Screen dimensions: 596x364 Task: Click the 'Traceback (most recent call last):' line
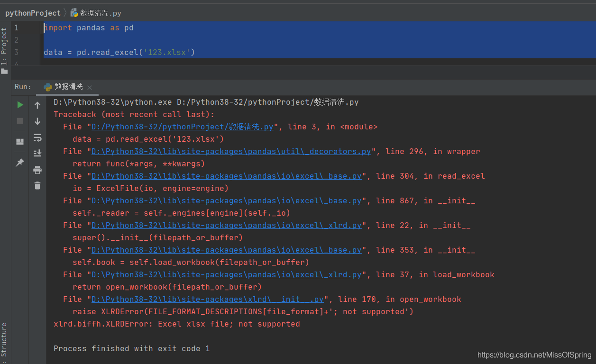pos(134,114)
